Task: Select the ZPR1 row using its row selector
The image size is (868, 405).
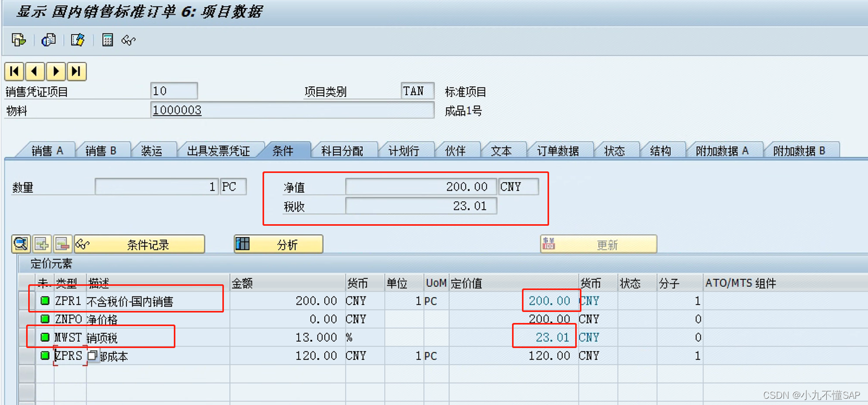Action: coord(27,300)
